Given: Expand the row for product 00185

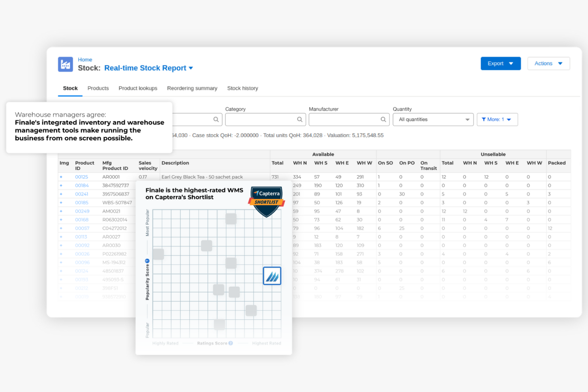Looking at the screenshot, I should coord(61,203).
